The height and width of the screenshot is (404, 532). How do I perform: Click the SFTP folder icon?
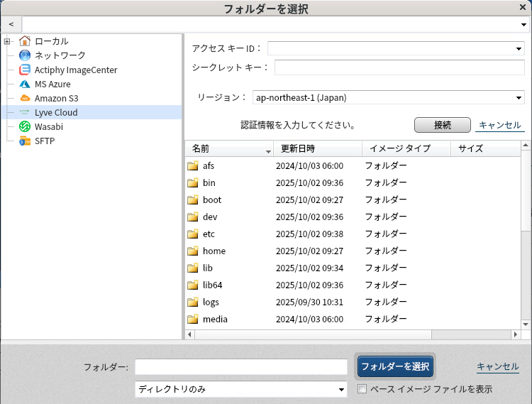click(x=25, y=141)
